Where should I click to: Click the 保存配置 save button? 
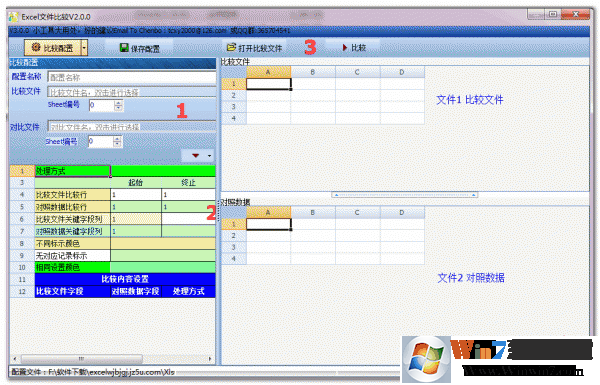point(140,48)
